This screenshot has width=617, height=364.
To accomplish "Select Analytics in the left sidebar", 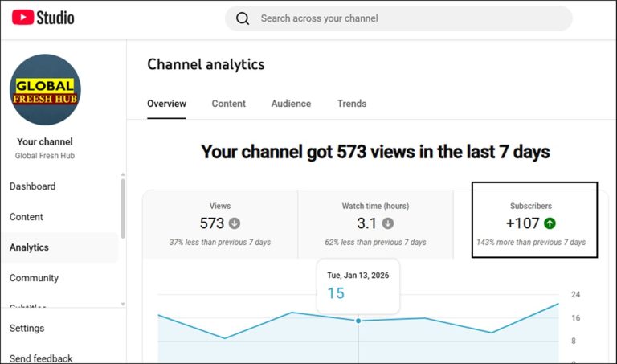I will pos(30,247).
